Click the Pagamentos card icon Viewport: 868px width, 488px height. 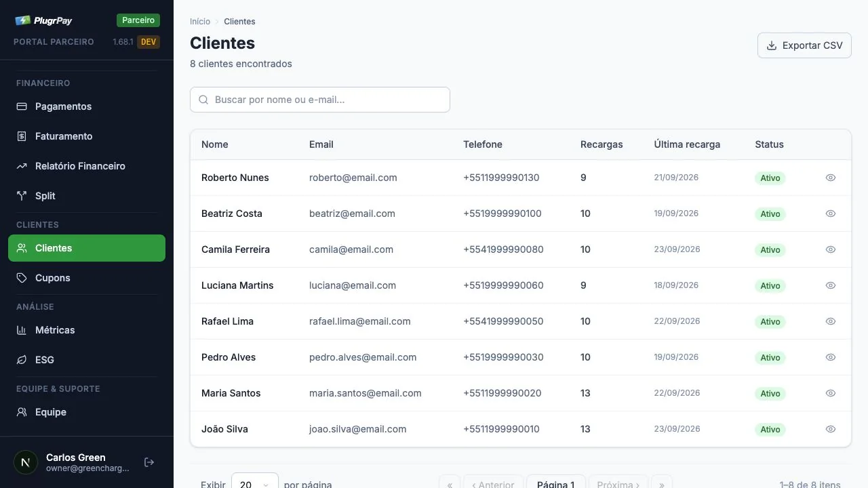pyautogui.click(x=22, y=106)
